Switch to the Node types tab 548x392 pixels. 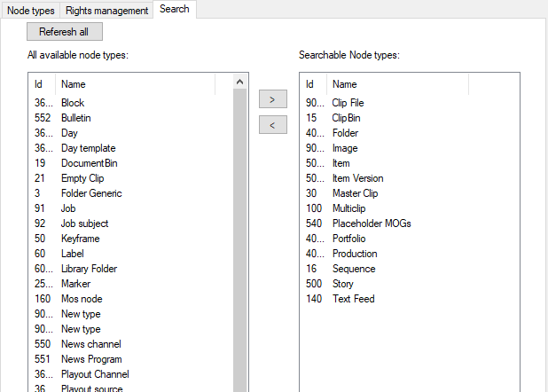31,11
